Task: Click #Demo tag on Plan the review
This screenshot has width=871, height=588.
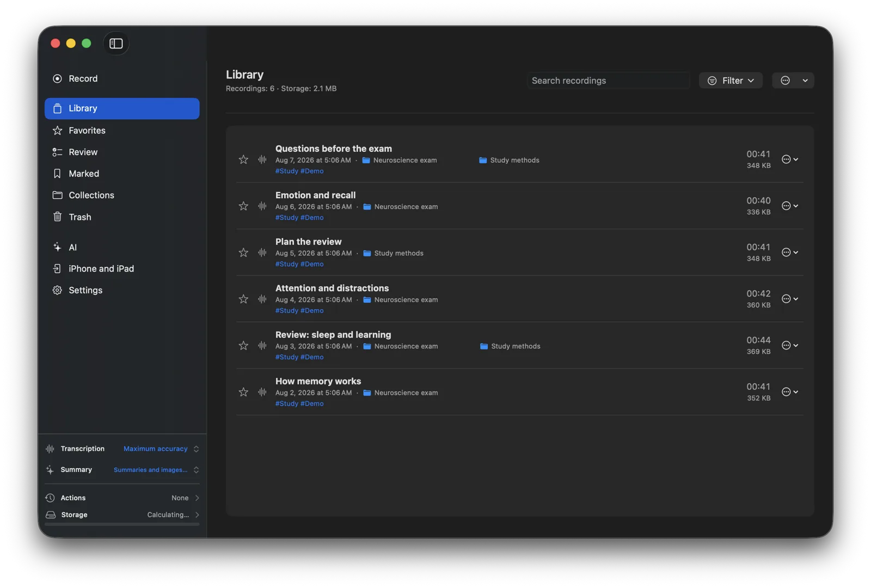Action: point(312,265)
